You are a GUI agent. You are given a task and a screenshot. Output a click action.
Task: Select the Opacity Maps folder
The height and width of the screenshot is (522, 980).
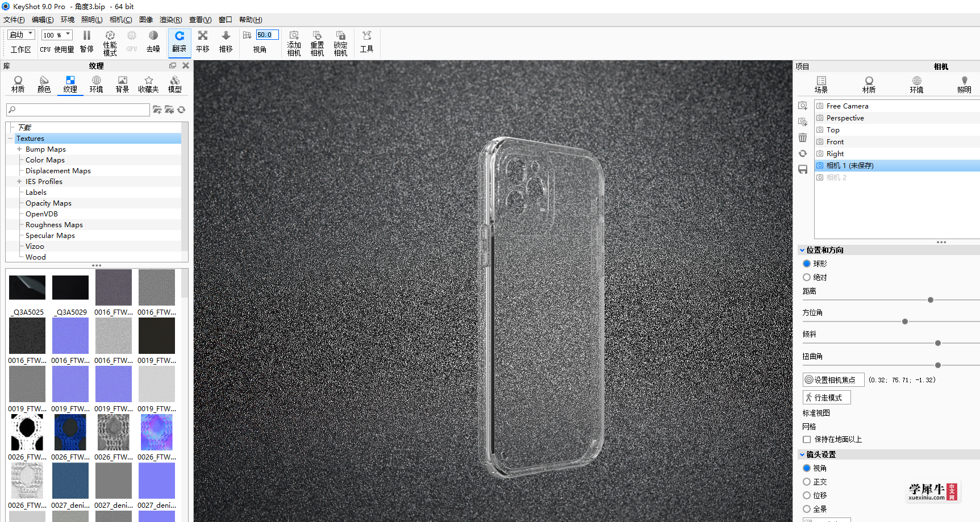coord(48,203)
